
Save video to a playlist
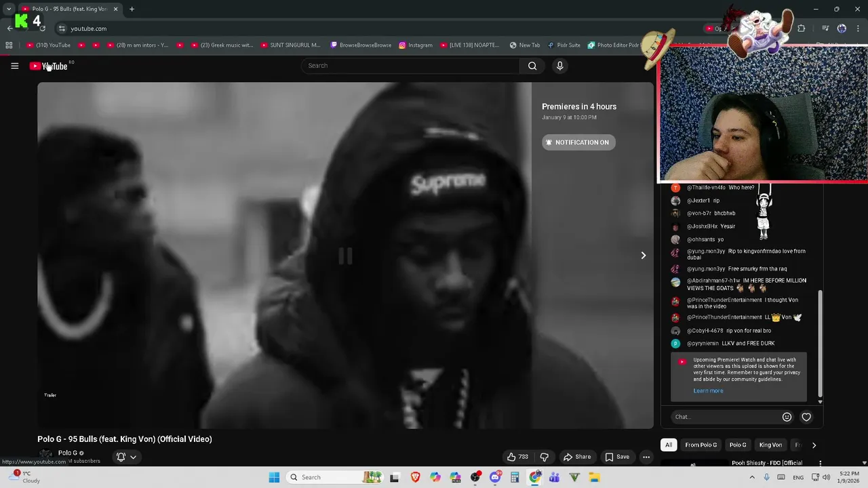tap(617, 457)
